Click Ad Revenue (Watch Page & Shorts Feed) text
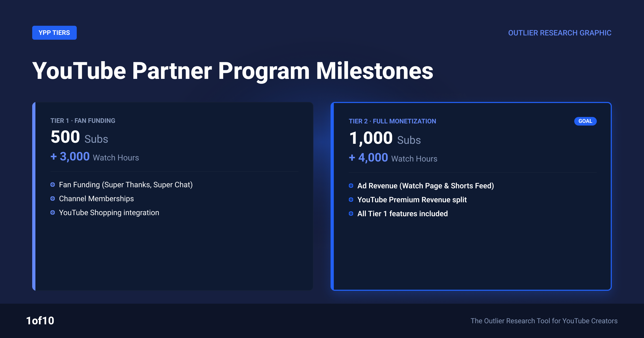 point(426,186)
